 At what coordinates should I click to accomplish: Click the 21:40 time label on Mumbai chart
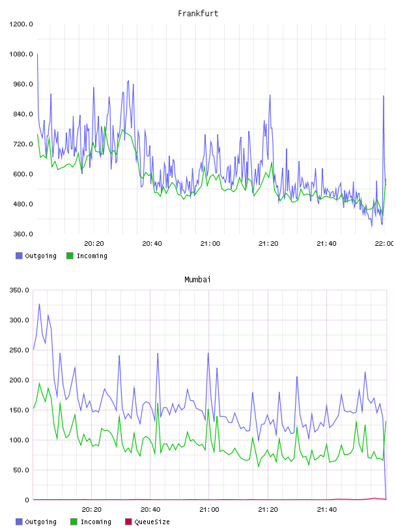pos(327,510)
